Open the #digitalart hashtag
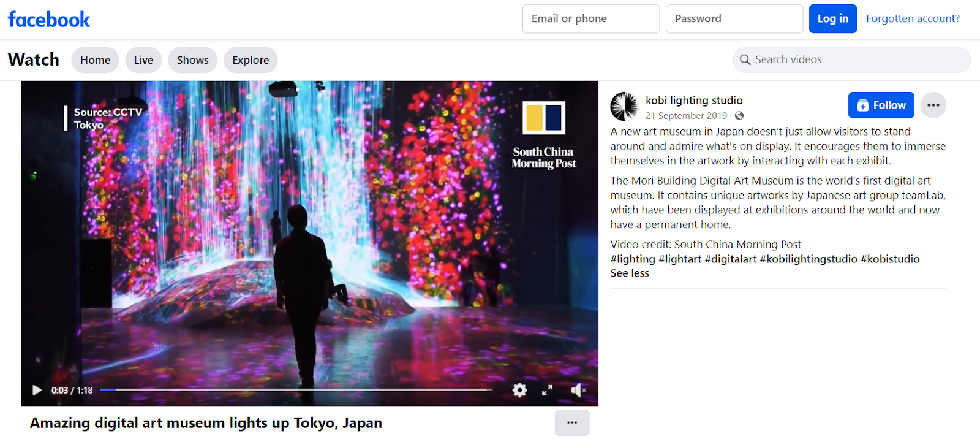 pyautogui.click(x=731, y=259)
